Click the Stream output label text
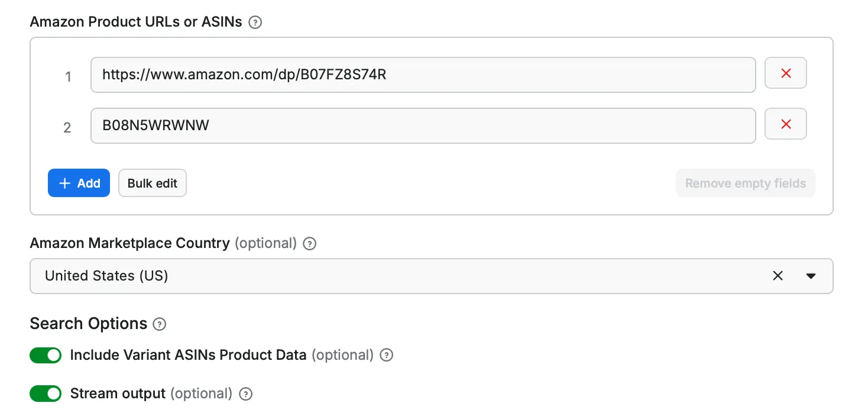The height and width of the screenshot is (419, 868). click(x=118, y=394)
